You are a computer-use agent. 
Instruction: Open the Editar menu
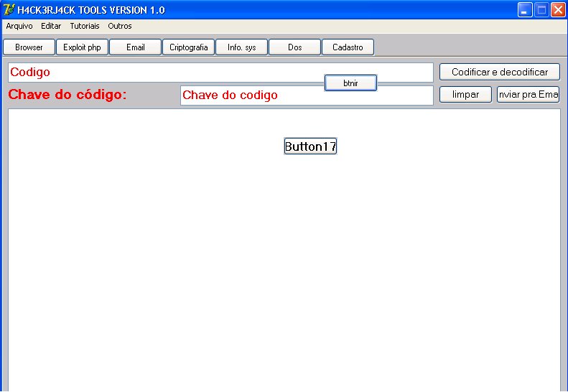51,26
